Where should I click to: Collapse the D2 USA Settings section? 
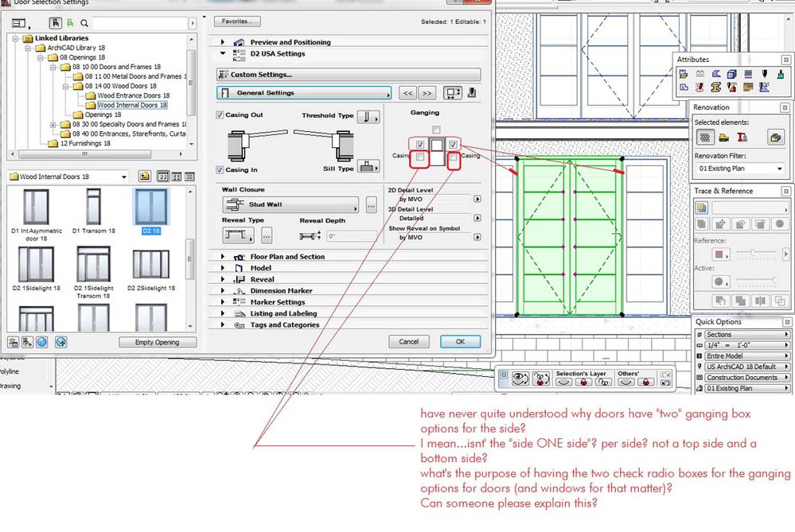coord(223,53)
